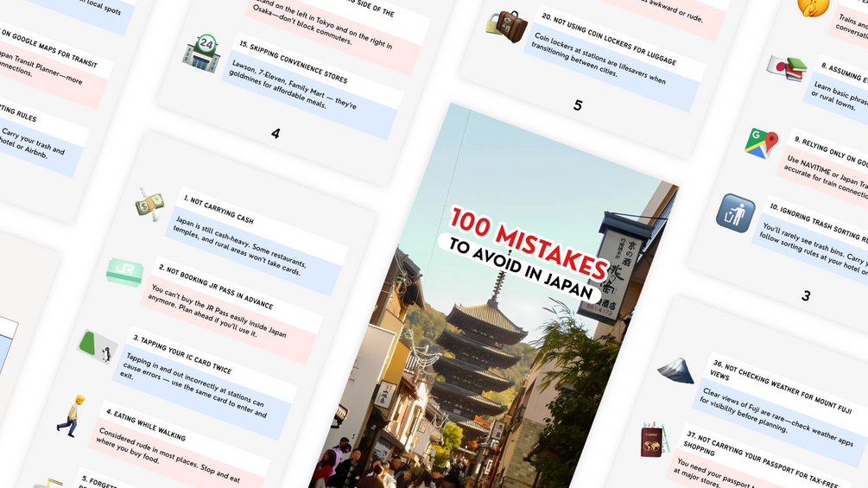Click heading '20. NOT USING COIN LOCKERS FOR LUGGAGE'
The width and height of the screenshot is (868, 488).
coord(608,39)
